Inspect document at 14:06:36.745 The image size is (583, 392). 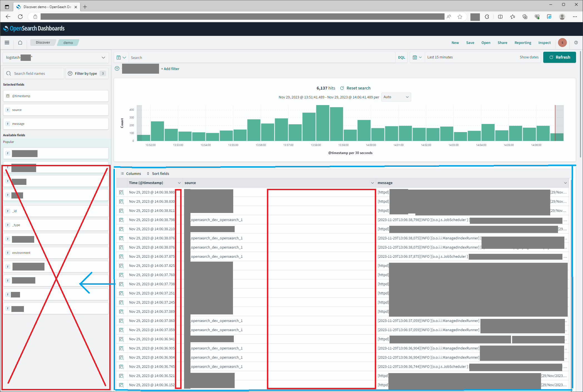[121, 367]
